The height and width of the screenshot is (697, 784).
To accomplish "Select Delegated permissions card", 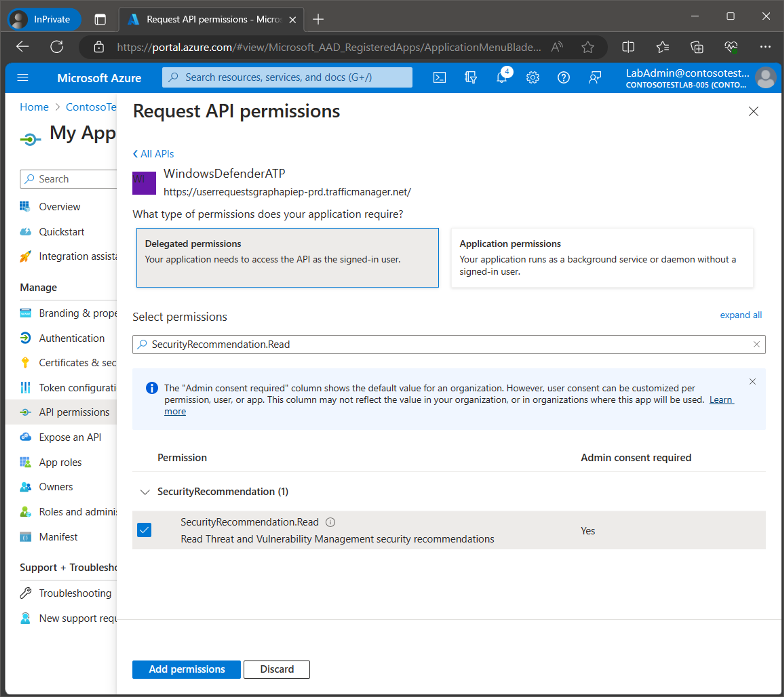I will (288, 258).
